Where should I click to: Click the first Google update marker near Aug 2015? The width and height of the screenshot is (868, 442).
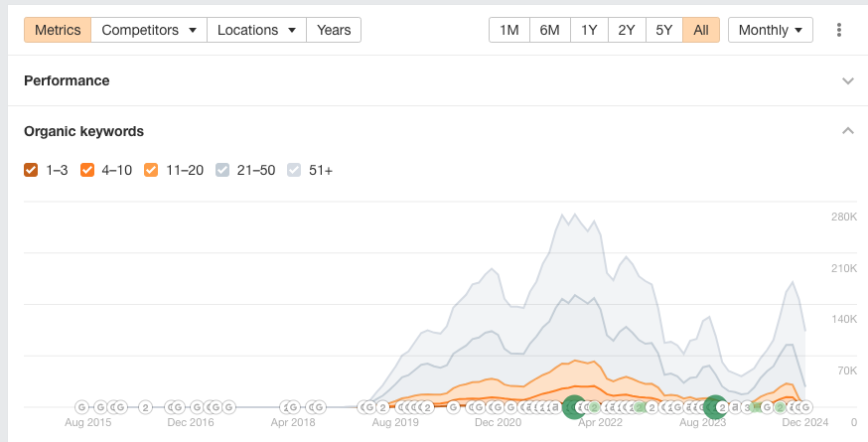[81, 407]
